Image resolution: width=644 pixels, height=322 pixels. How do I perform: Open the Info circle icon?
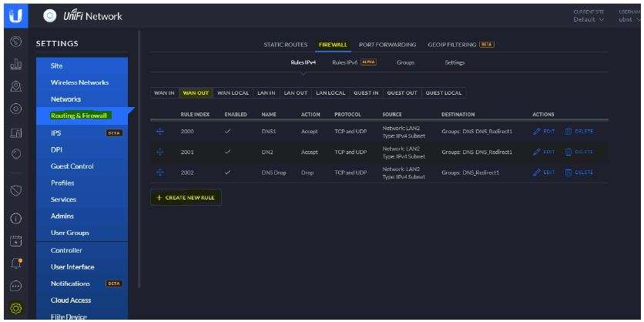click(x=16, y=219)
